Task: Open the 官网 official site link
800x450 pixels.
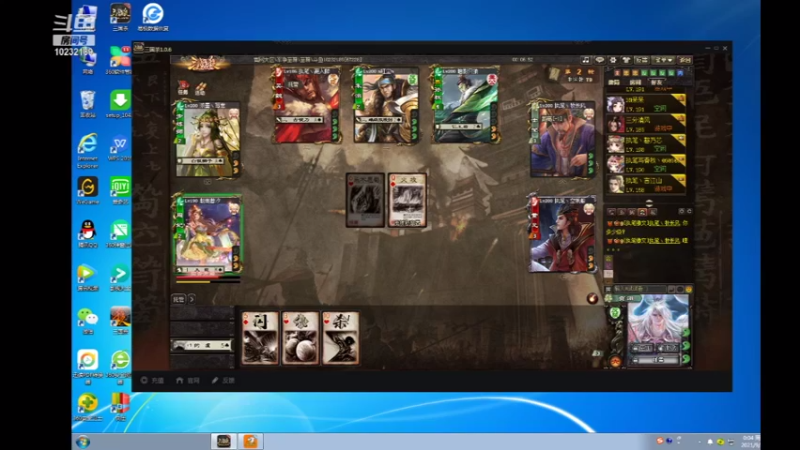Action: [188, 380]
